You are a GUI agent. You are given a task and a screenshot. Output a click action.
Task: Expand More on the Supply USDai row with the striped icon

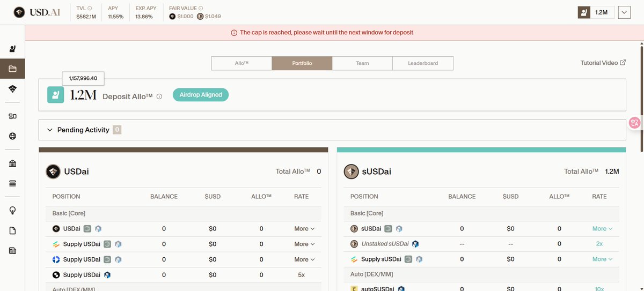click(304, 244)
